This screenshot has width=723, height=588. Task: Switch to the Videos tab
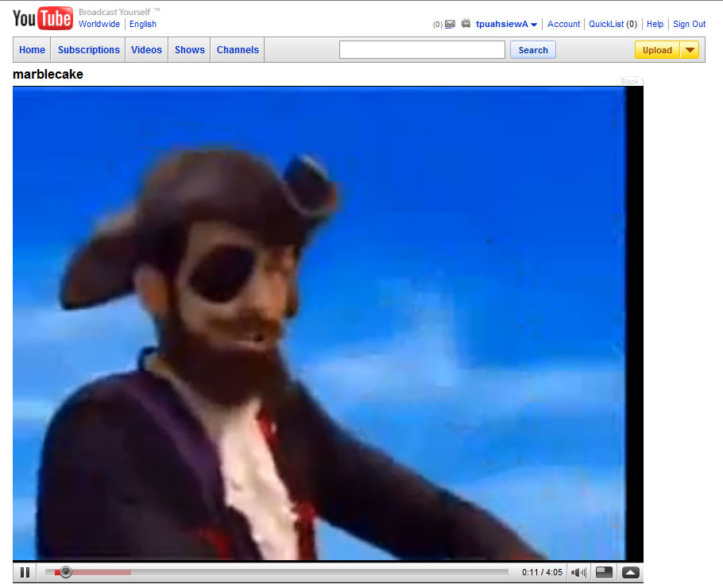[146, 50]
